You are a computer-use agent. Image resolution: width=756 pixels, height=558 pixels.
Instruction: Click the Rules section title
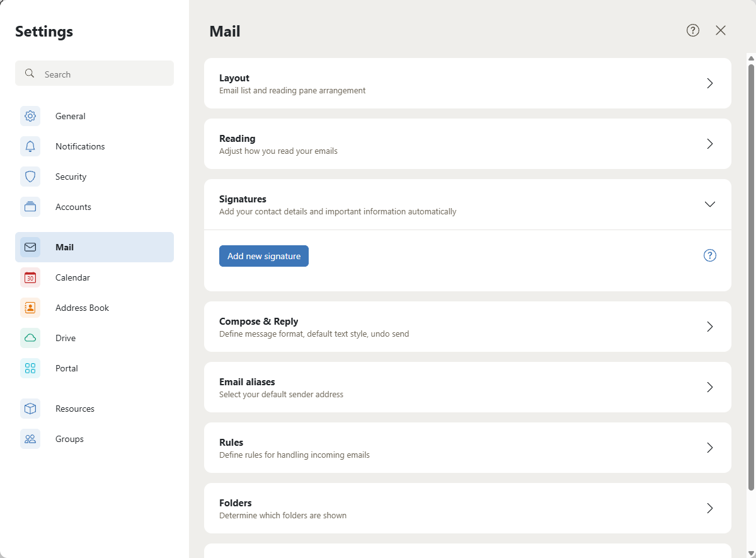click(231, 443)
